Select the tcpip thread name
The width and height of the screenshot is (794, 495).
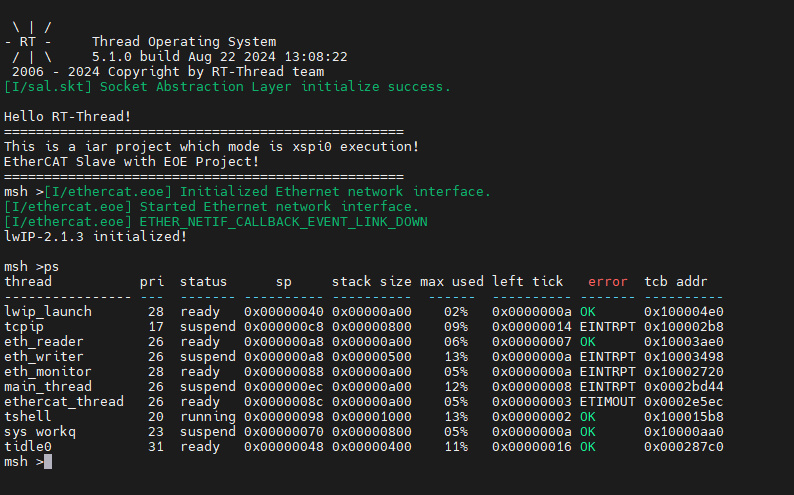(24, 327)
